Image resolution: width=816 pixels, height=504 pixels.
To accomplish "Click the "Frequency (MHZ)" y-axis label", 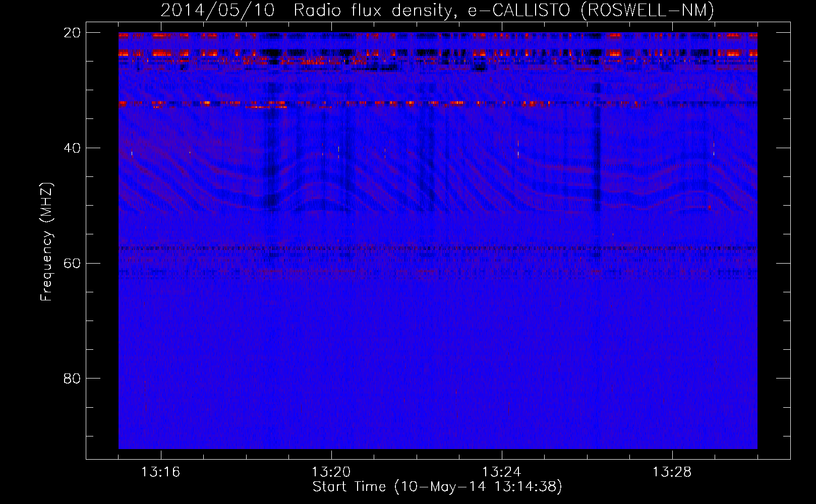I will pos(46,242).
